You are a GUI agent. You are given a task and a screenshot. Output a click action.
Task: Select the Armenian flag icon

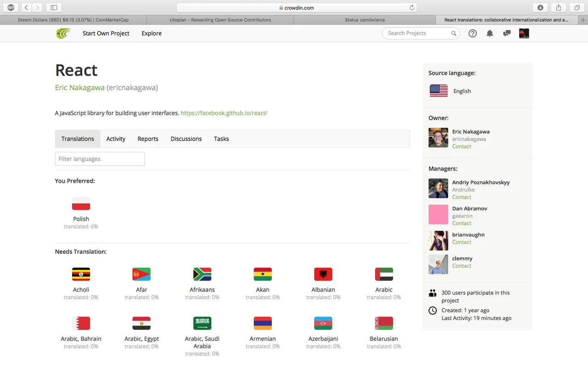(x=263, y=323)
